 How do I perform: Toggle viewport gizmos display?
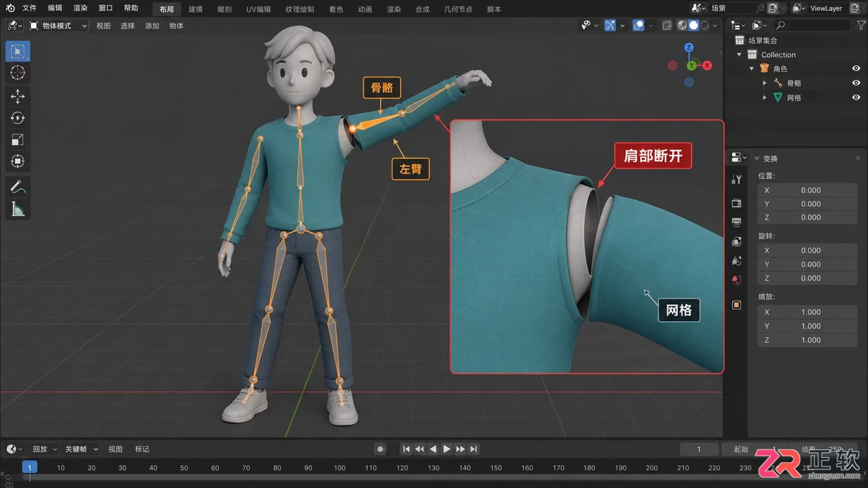pyautogui.click(x=610, y=25)
